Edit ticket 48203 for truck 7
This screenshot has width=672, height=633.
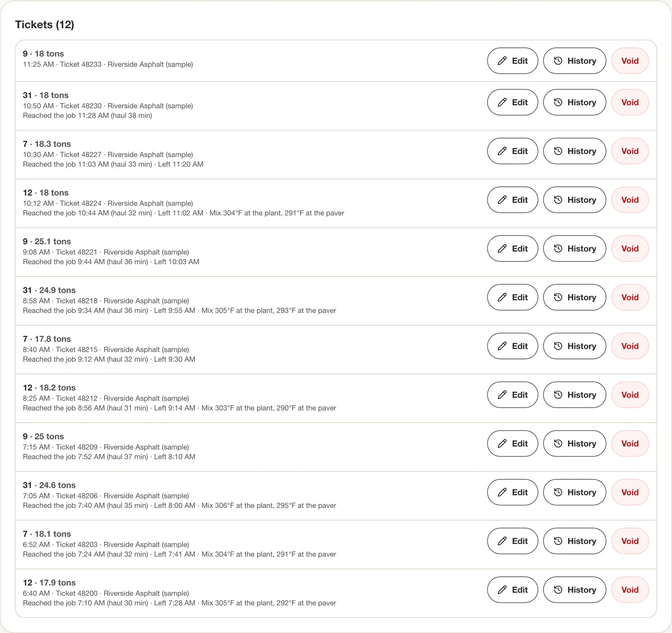[x=512, y=541]
